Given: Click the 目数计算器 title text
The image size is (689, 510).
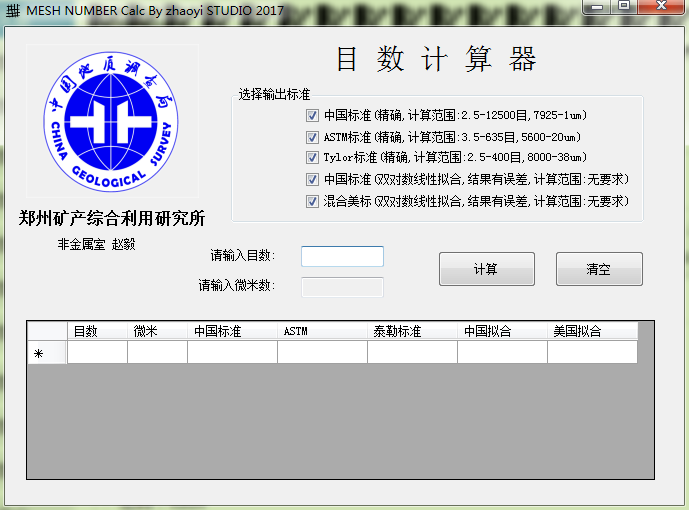Looking at the screenshot, I should [x=436, y=59].
